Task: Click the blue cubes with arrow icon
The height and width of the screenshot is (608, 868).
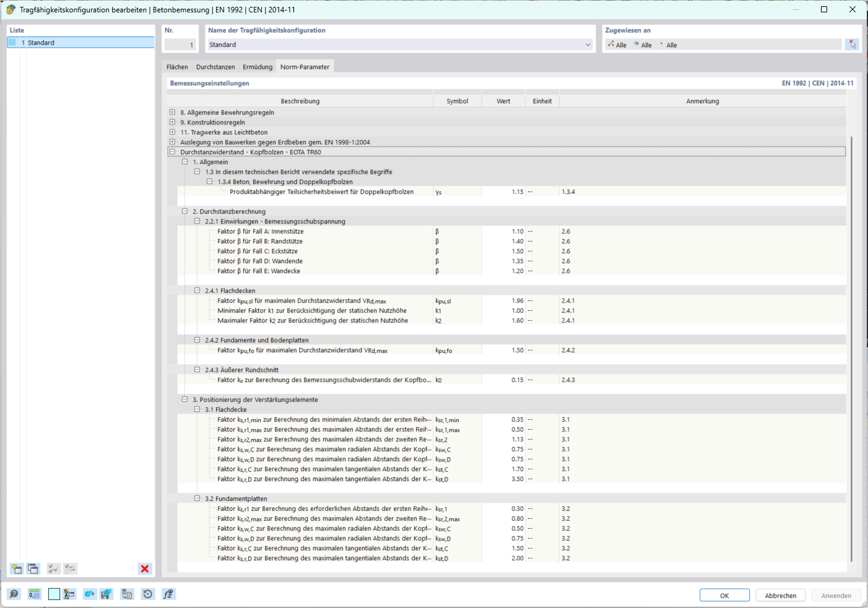Action: 90,594
